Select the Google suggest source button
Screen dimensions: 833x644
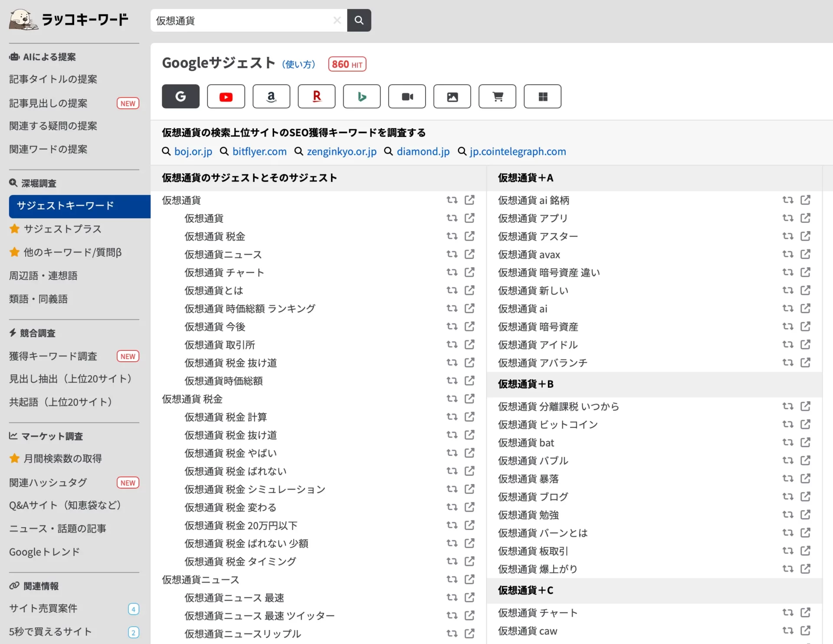[180, 96]
